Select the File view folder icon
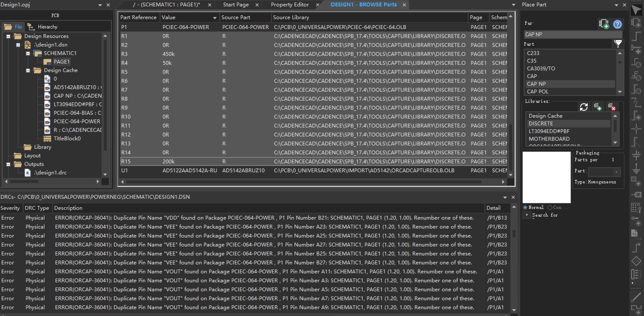Screen dimensions: 644x316 pyautogui.click(x=8, y=27)
